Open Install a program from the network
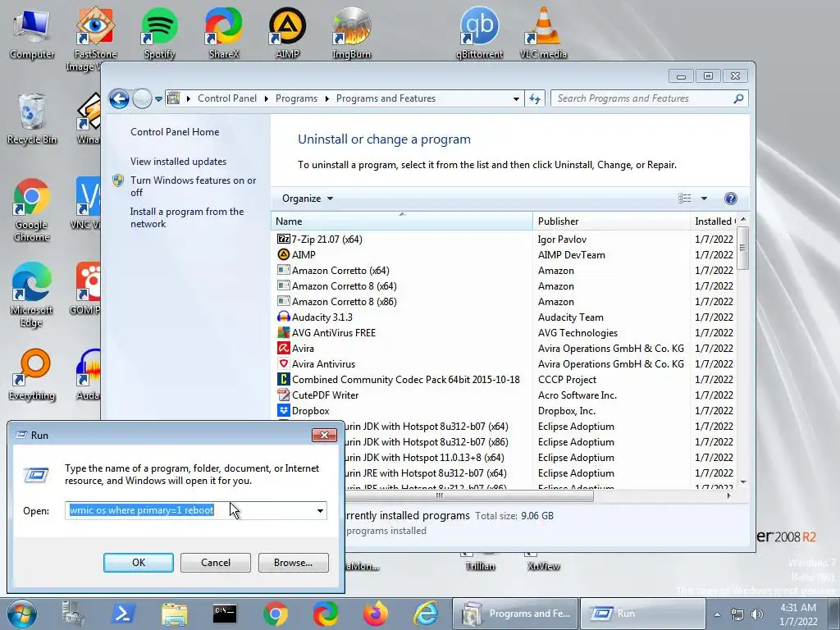Image resolution: width=840 pixels, height=630 pixels. tap(187, 217)
